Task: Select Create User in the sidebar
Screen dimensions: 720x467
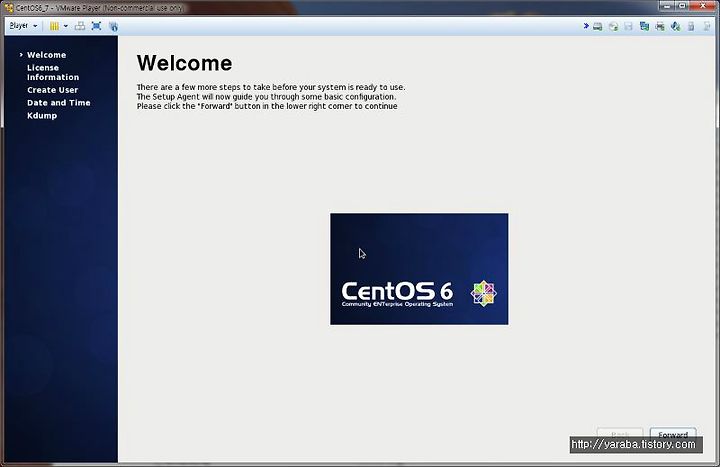Action: [x=52, y=90]
